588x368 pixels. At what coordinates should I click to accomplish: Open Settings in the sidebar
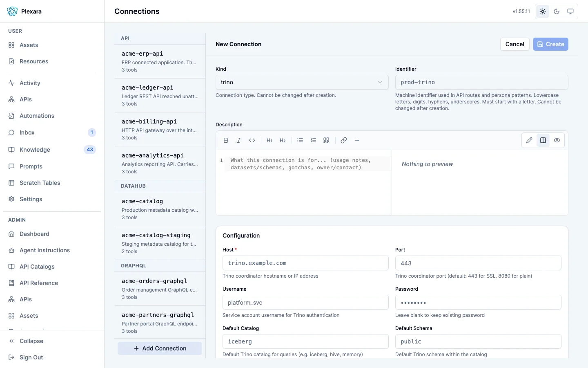(52, 199)
